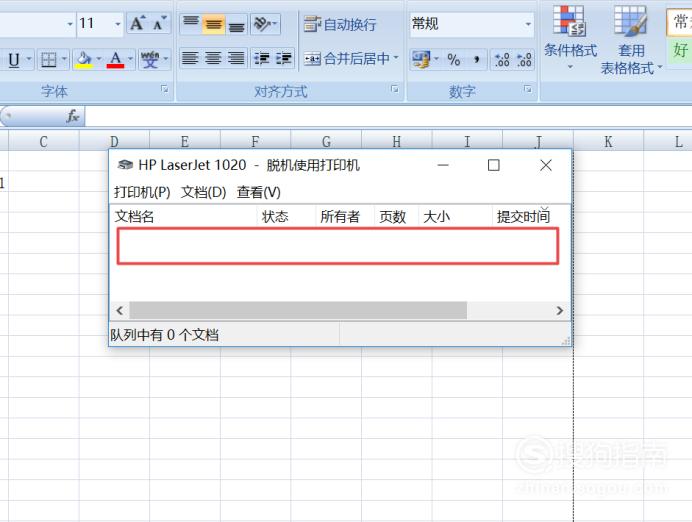Click the 页数 column header
Image resolution: width=692 pixels, height=522 pixels.
pyautogui.click(x=396, y=216)
